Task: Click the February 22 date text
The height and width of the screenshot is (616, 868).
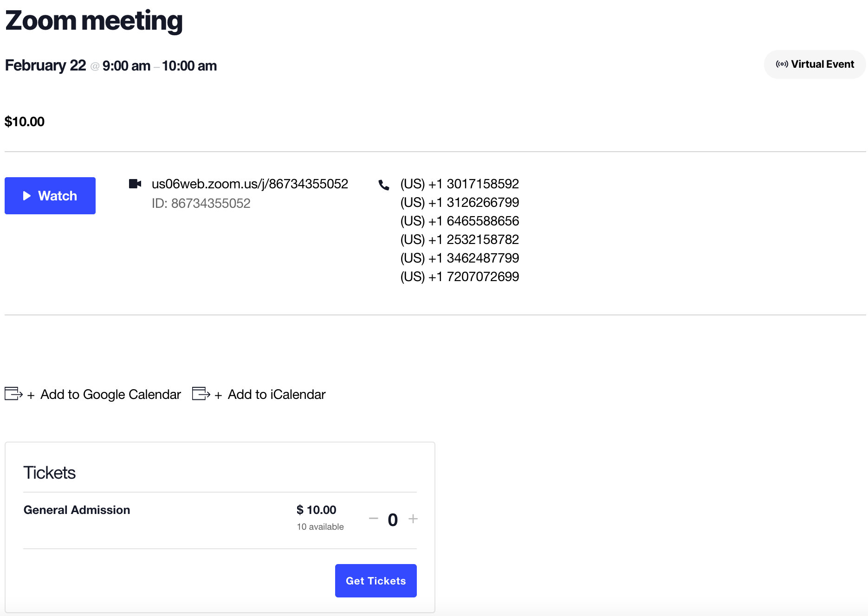Action: pyautogui.click(x=45, y=65)
